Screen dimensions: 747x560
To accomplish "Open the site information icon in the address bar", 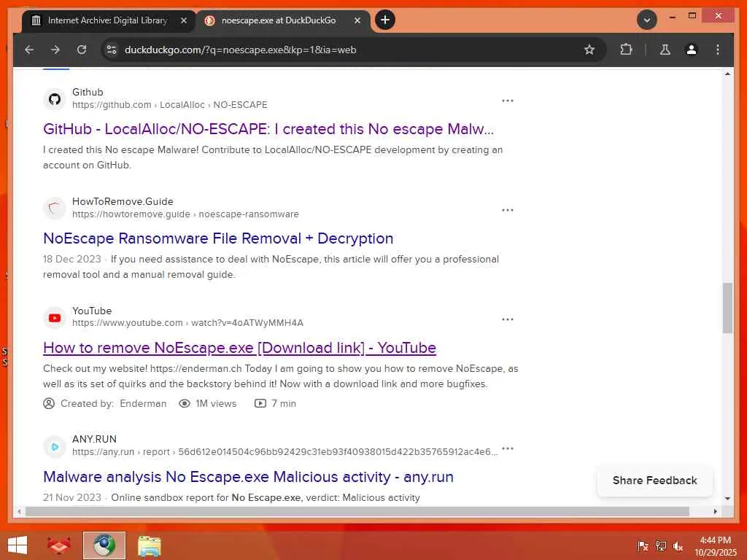I will 112,50.
